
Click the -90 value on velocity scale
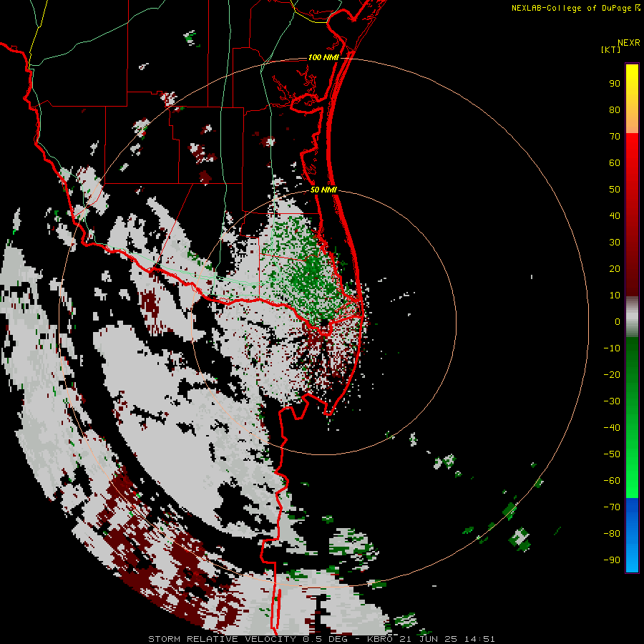pyautogui.click(x=612, y=560)
